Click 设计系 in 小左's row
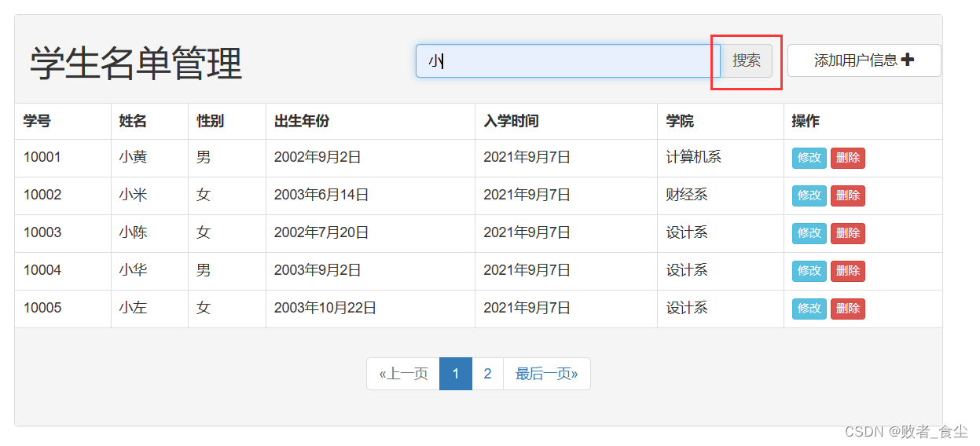The image size is (980, 446). click(x=687, y=308)
